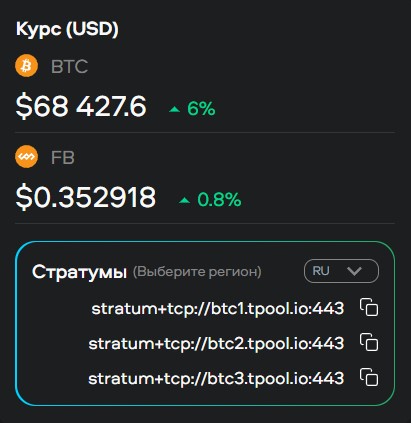This screenshot has width=411, height=423.
Task: Click the $68 427.6 Bitcoin price
Action: pyautogui.click(x=81, y=106)
